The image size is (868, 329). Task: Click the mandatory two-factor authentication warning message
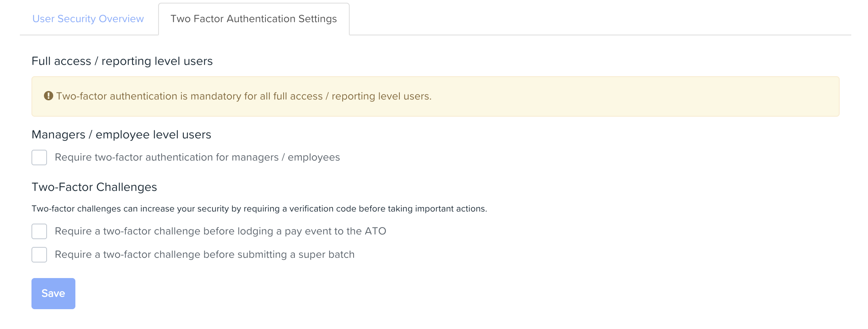tap(244, 96)
